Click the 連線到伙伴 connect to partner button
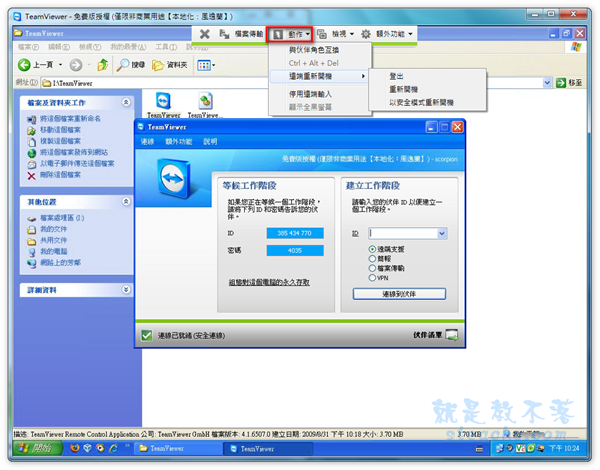 399,294
